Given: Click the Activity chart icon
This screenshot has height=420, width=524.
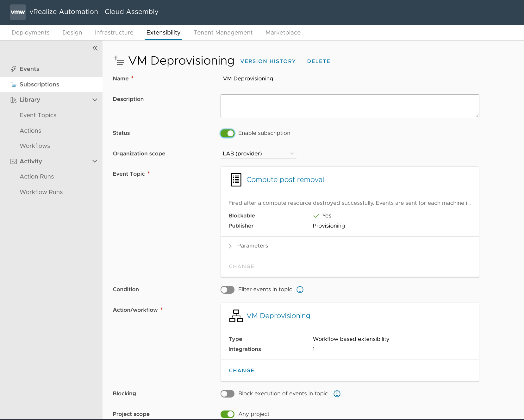Looking at the screenshot, I should coord(14,161).
